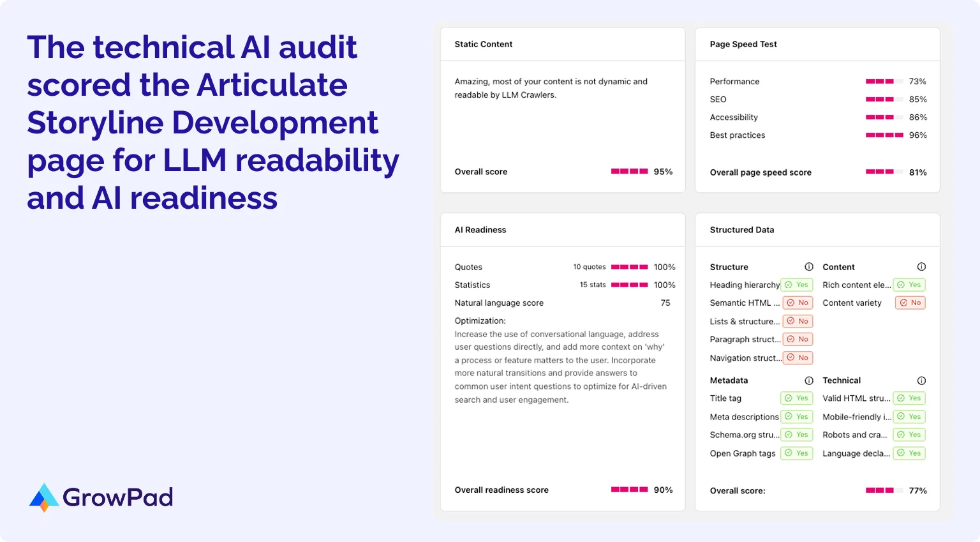Click the 'Open Graph tags' label
Viewport: 980px width, 542px height.
click(743, 453)
